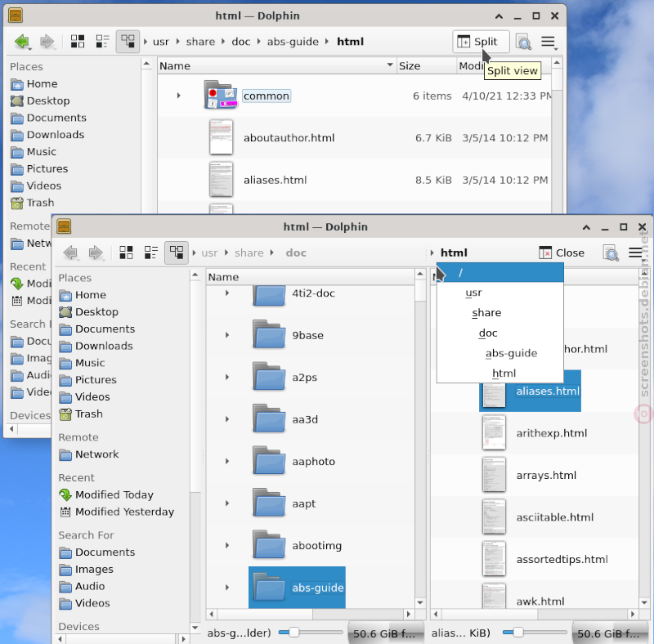Navigate to usr via front window breadcrumb

pyautogui.click(x=209, y=253)
